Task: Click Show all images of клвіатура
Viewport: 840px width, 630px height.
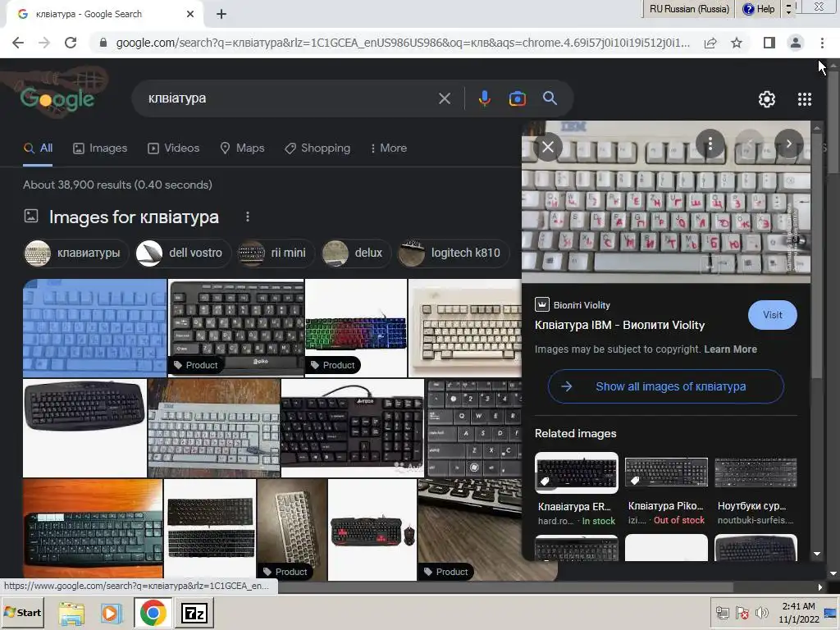Action: [x=665, y=386]
